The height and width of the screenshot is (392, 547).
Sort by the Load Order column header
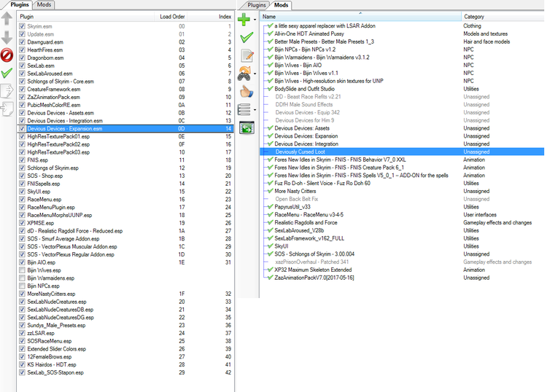click(x=171, y=17)
